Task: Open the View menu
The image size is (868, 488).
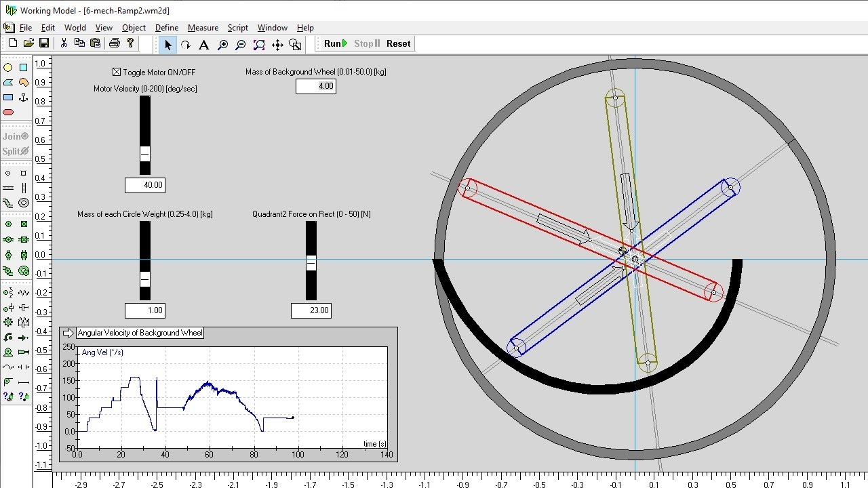Action: point(104,28)
